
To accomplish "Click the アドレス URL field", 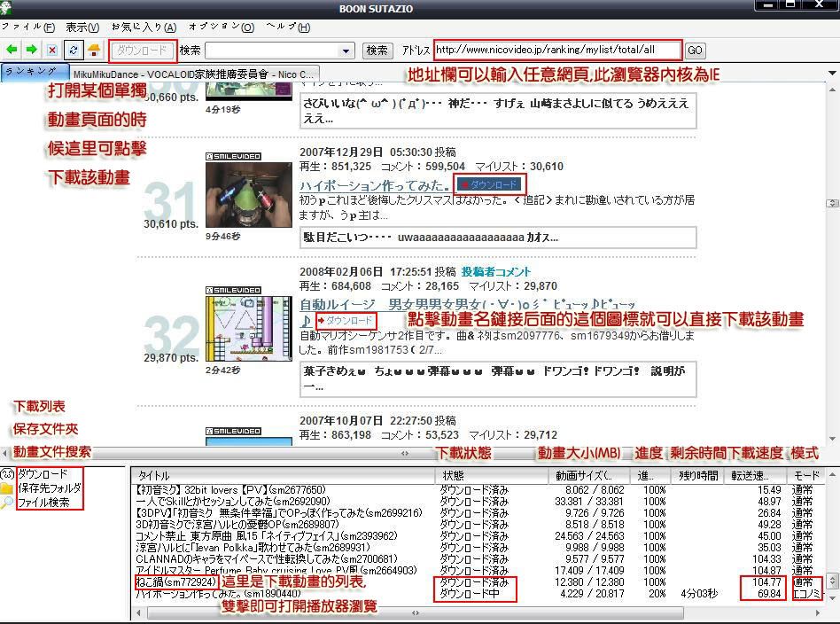I will 557,50.
